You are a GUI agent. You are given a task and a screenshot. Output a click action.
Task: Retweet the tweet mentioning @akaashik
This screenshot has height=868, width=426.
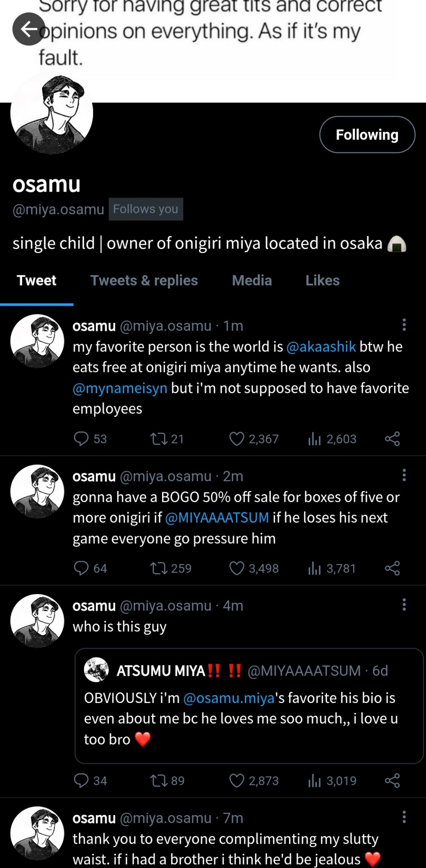159,439
